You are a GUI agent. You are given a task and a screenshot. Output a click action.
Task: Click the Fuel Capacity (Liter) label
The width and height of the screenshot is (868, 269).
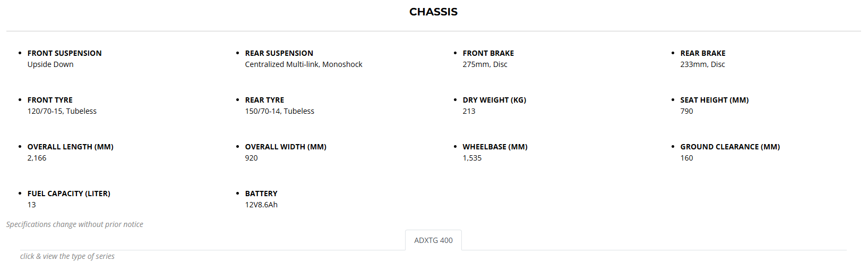68,194
